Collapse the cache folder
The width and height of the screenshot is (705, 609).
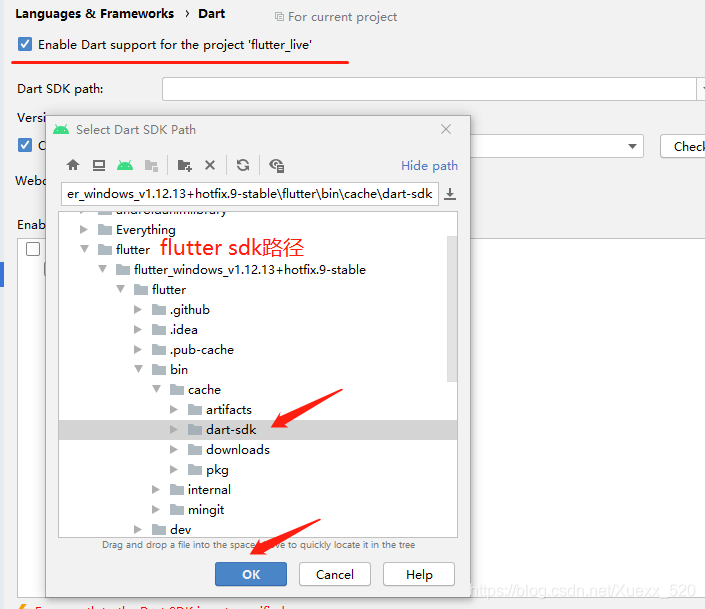tap(156, 389)
